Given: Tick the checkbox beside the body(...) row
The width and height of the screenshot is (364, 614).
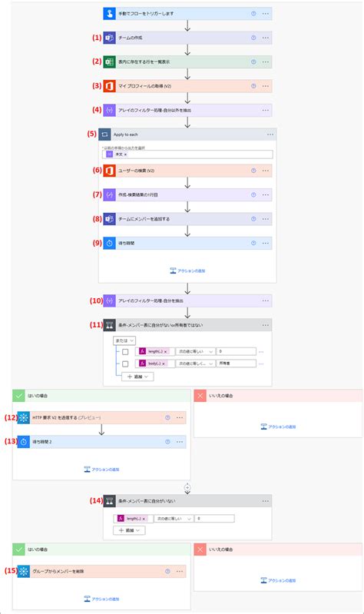Looking at the screenshot, I should point(125,363).
